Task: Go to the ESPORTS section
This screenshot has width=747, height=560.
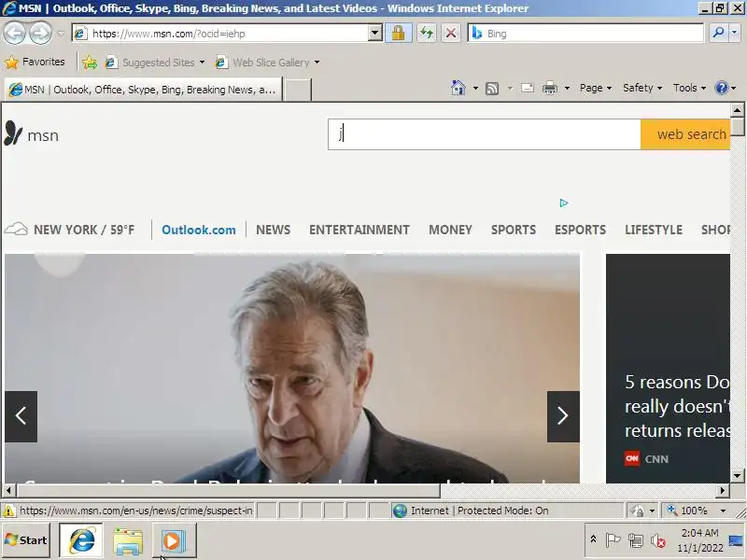Action: pos(580,230)
